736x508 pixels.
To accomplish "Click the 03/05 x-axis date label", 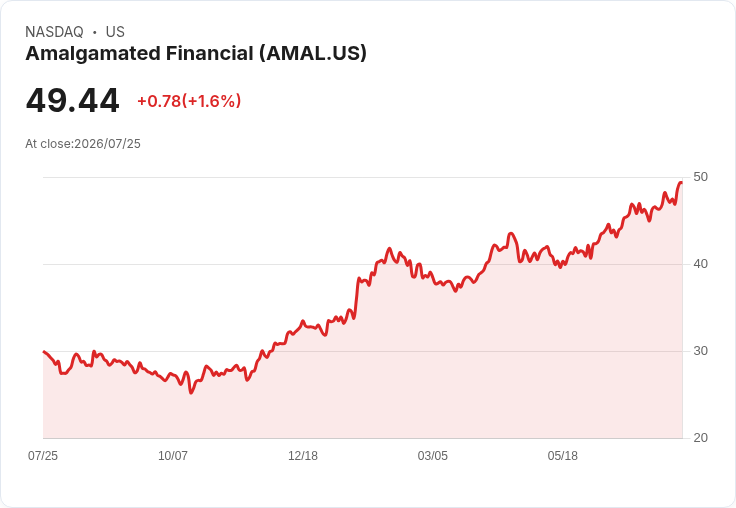I will 433,455.
